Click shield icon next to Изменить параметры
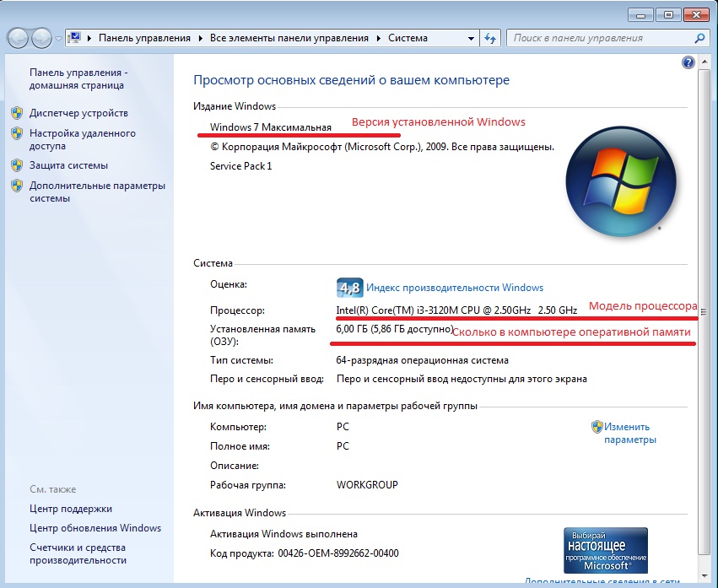This screenshot has width=718, height=588. (597, 427)
